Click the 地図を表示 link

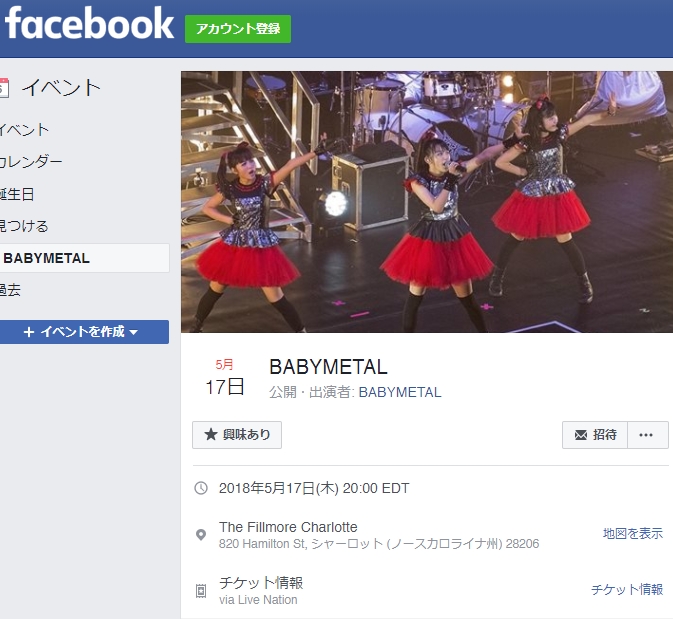pos(633,534)
